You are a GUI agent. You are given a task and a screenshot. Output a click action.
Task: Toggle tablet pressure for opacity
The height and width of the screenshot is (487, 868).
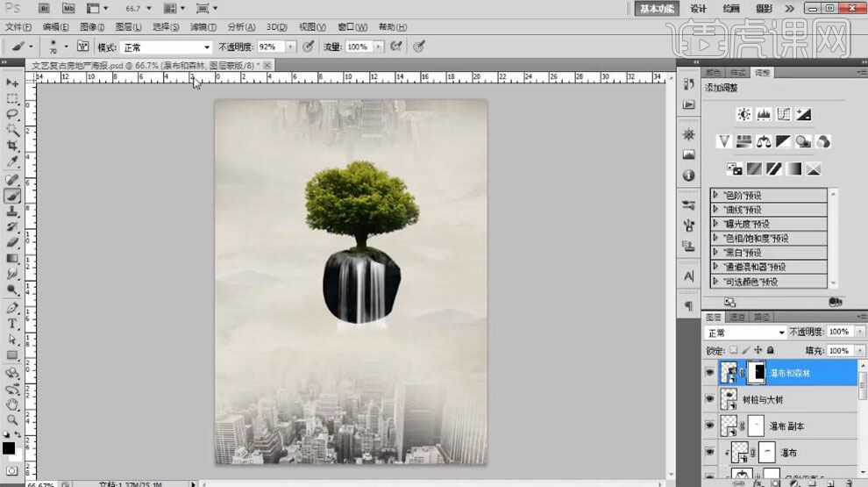tap(309, 47)
